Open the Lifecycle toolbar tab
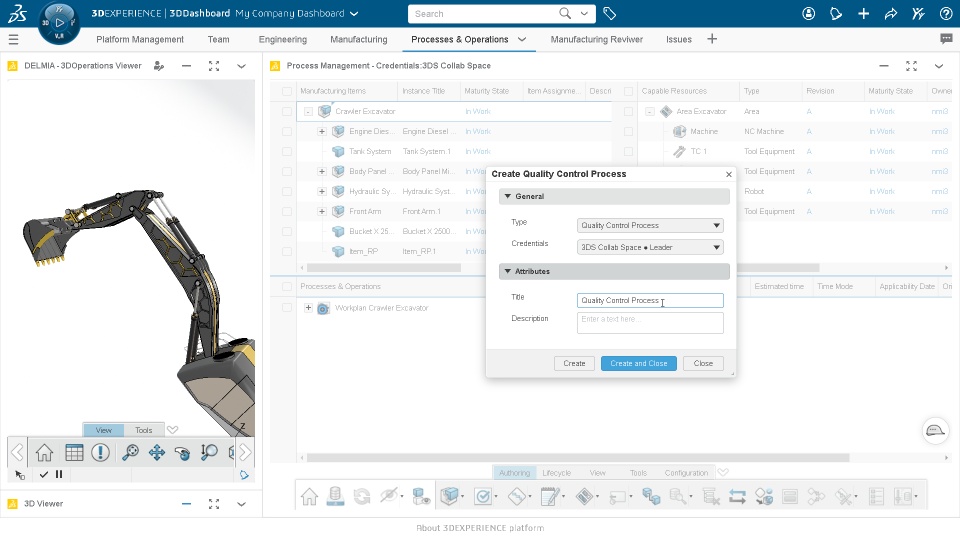 pyautogui.click(x=557, y=473)
